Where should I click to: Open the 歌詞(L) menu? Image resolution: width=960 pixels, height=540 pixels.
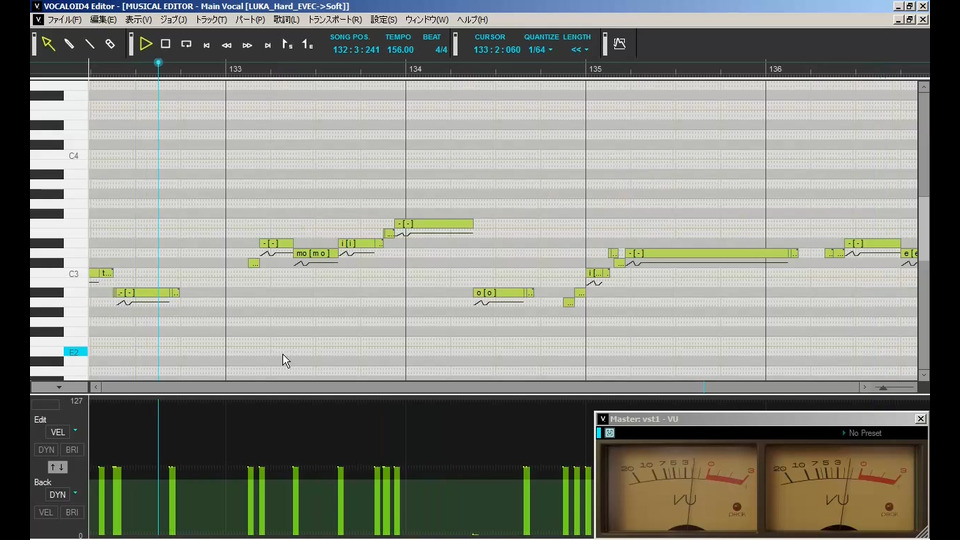pyautogui.click(x=286, y=20)
